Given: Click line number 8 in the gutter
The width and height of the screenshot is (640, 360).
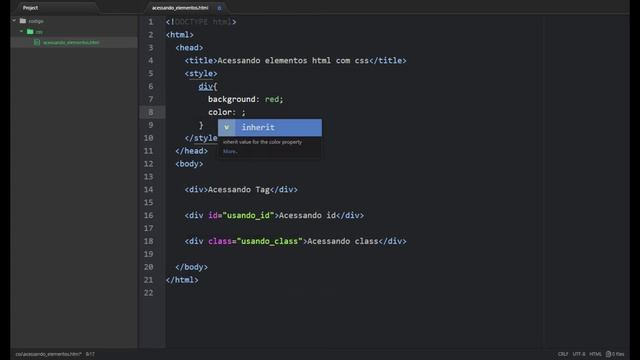Looking at the screenshot, I should click(x=151, y=112).
